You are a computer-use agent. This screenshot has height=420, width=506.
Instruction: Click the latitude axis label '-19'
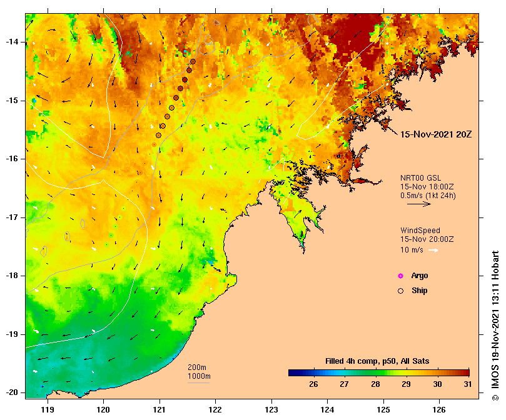12,334
